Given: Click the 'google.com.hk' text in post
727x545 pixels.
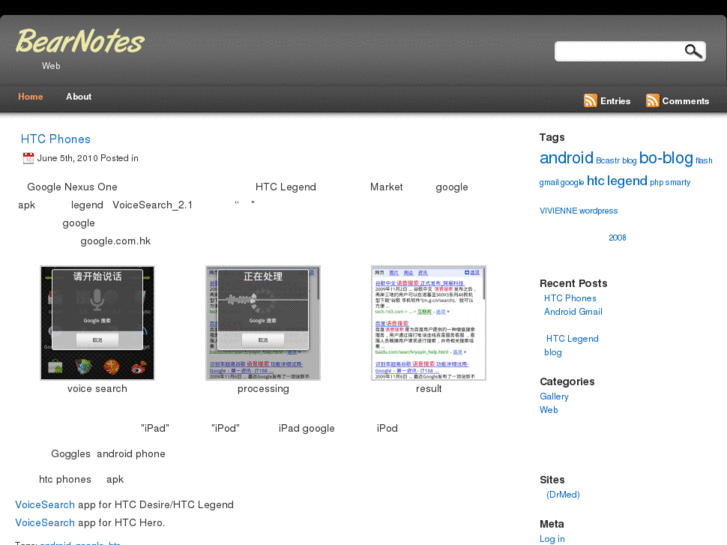Looking at the screenshot, I should point(115,241).
